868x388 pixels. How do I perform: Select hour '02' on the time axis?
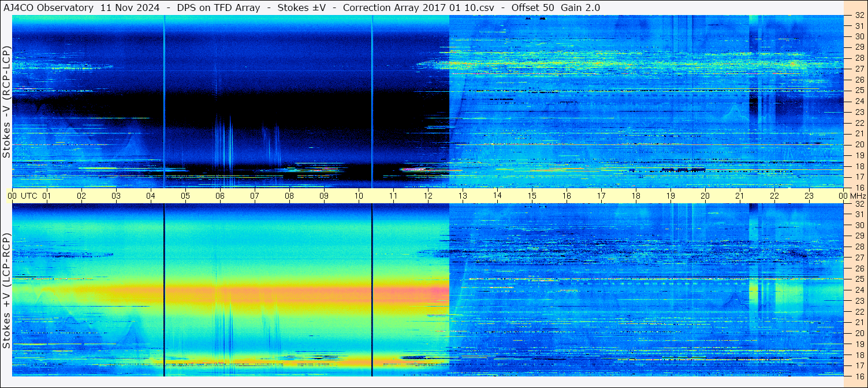pyautogui.click(x=81, y=196)
